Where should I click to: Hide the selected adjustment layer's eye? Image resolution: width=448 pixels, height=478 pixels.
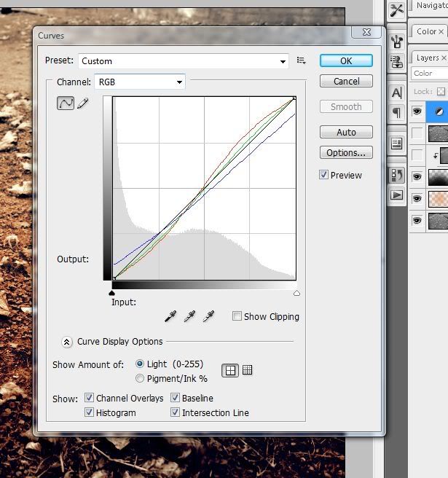[417, 111]
